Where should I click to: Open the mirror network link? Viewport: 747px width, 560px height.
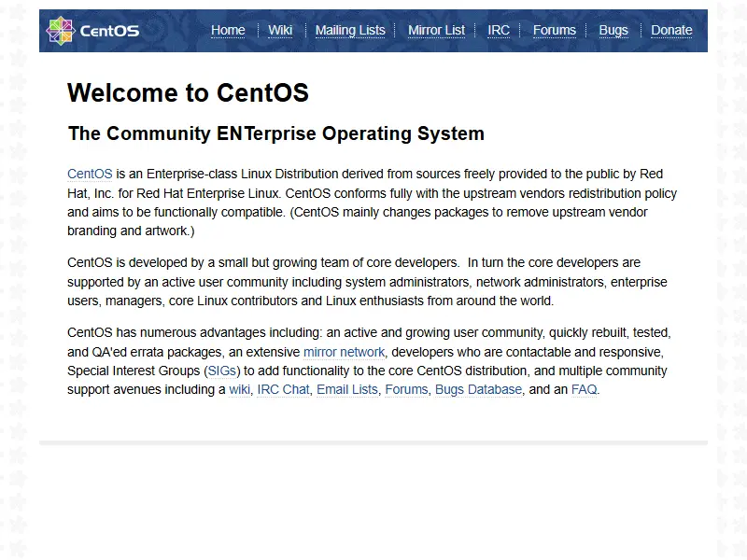(x=344, y=353)
